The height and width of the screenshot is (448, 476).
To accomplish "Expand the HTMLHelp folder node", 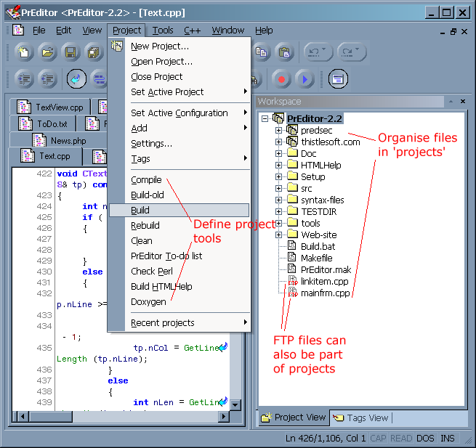I will click(278, 165).
